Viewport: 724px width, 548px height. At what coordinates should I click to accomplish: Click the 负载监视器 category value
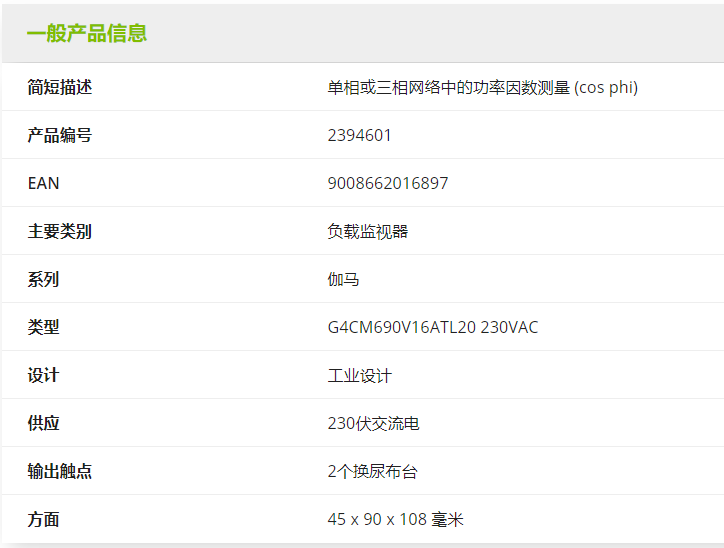click(367, 231)
